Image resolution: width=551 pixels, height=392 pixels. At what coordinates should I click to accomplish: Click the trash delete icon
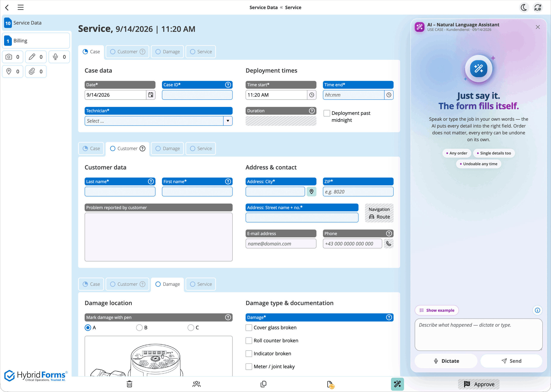pos(129,384)
